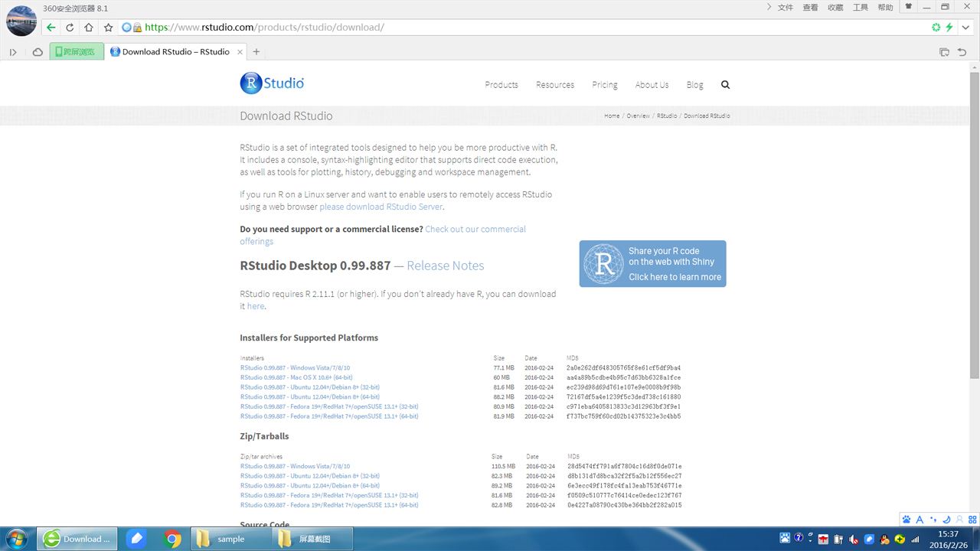The image size is (980, 551).
Task: Toggle the IME 'A' English mode icon
Action: (x=920, y=520)
